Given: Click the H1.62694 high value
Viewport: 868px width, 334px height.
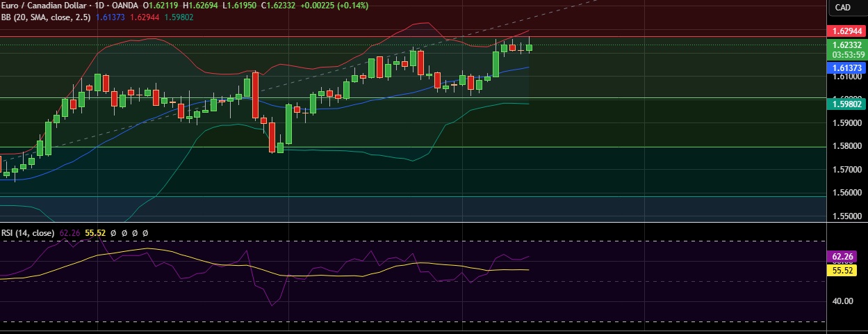Looking at the screenshot, I should [201, 6].
